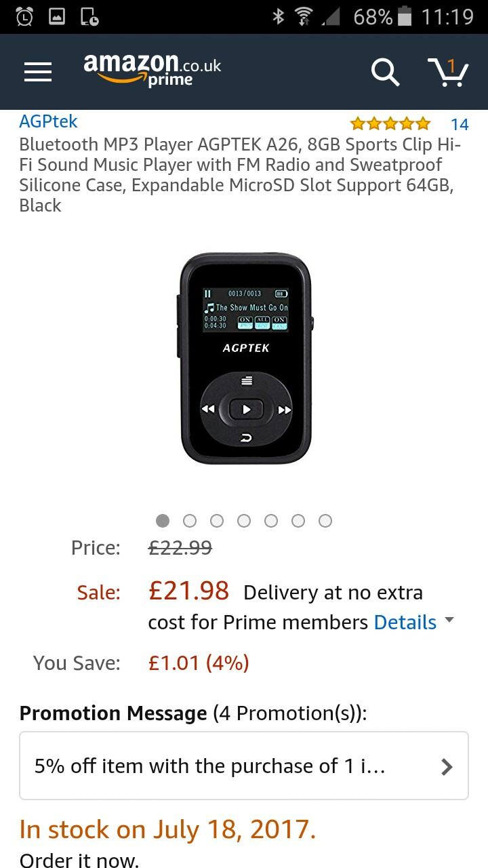This screenshot has height=868, width=488.
Task: Select the last carousel page dot
Action: tap(325, 520)
